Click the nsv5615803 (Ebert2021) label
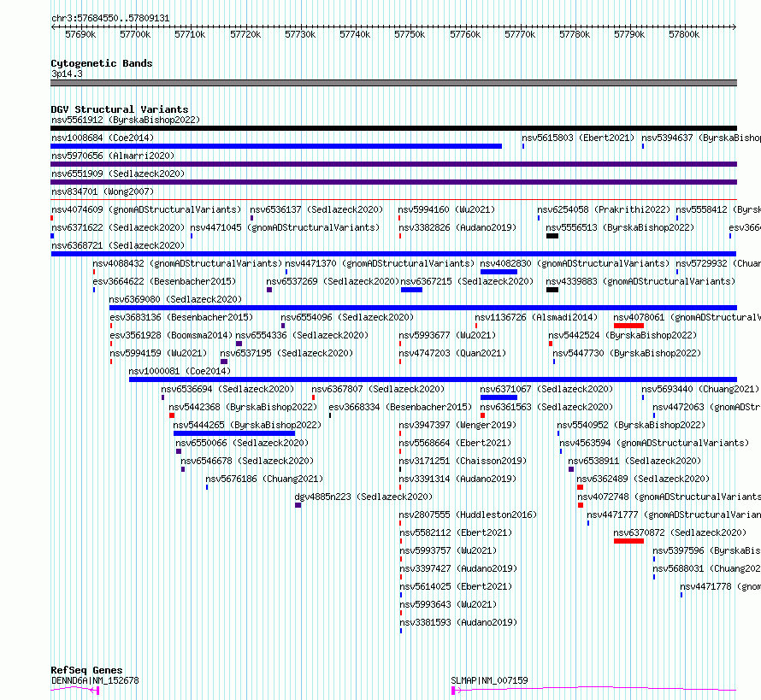The image size is (761, 700). pyautogui.click(x=578, y=138)
